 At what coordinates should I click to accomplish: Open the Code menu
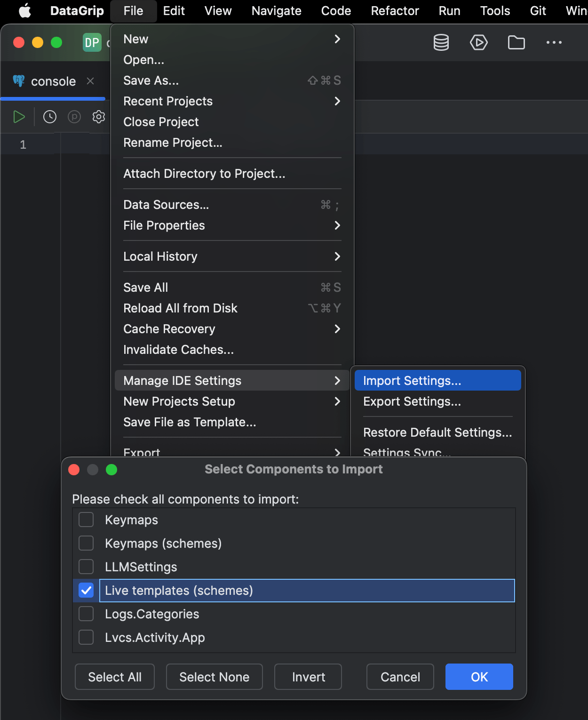pos(336,11)
